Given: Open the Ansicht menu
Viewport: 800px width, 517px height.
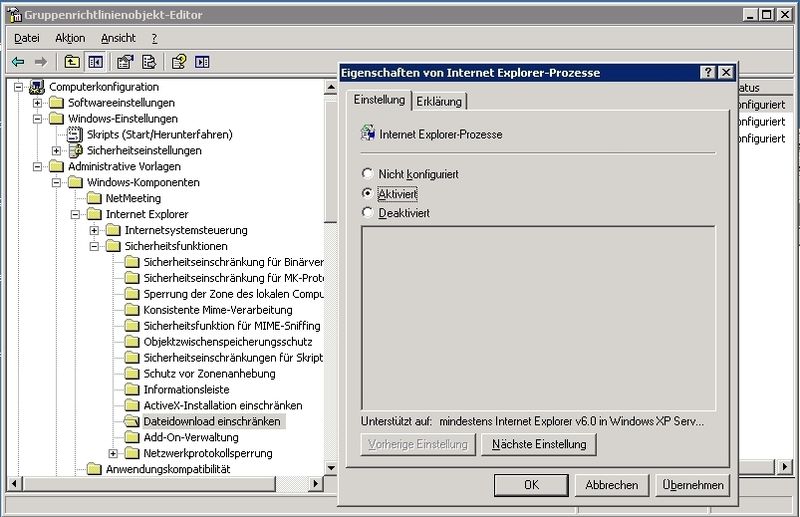Looking at the screenshot, I should tap(118, 38).
